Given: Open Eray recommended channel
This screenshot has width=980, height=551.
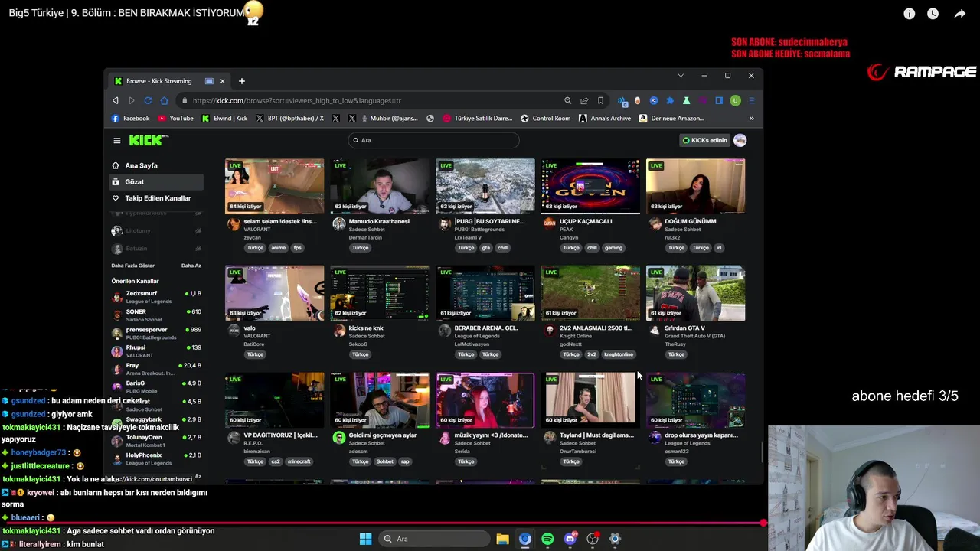Looking at the screenshot, I should click(x=156, y=369).
